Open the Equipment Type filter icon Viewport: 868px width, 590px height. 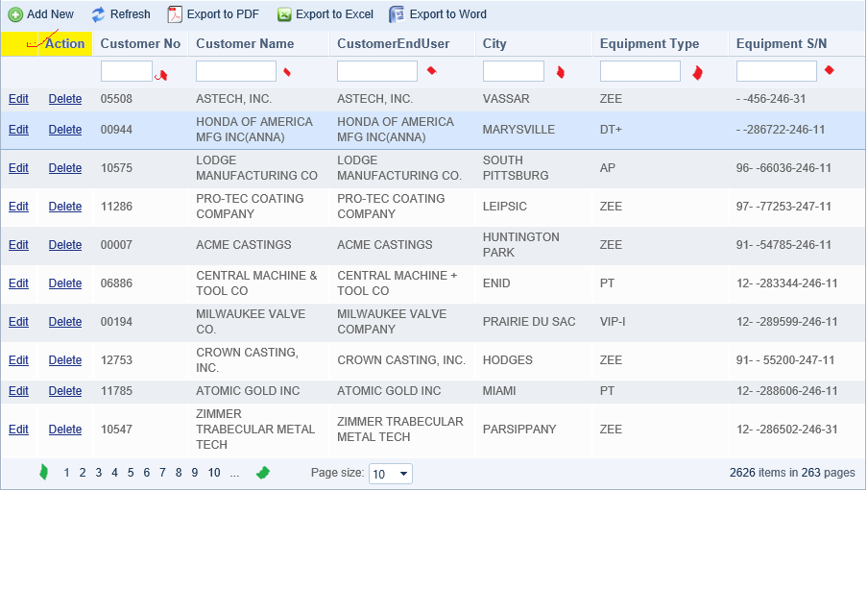[x=697, y=73]
